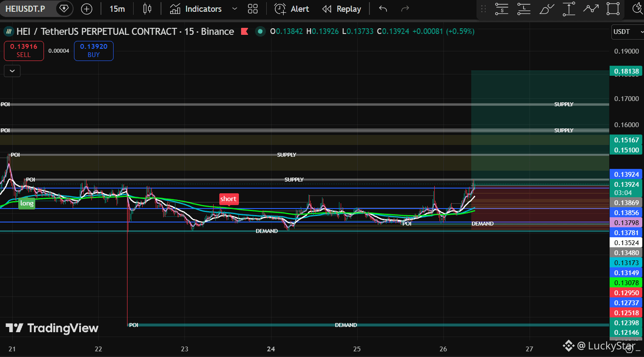Create an Alert from the toolbar
The image size is (644, 357).
point(292,9)
